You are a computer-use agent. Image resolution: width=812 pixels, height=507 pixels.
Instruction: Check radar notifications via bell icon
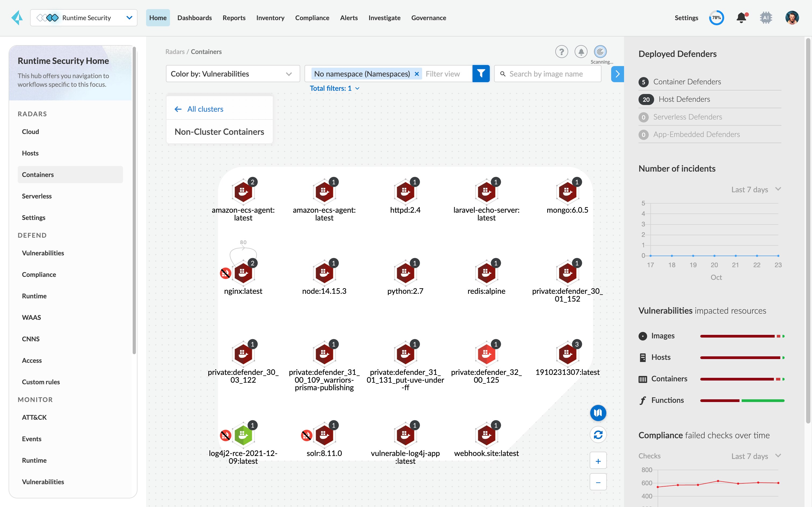pos(581,51)
